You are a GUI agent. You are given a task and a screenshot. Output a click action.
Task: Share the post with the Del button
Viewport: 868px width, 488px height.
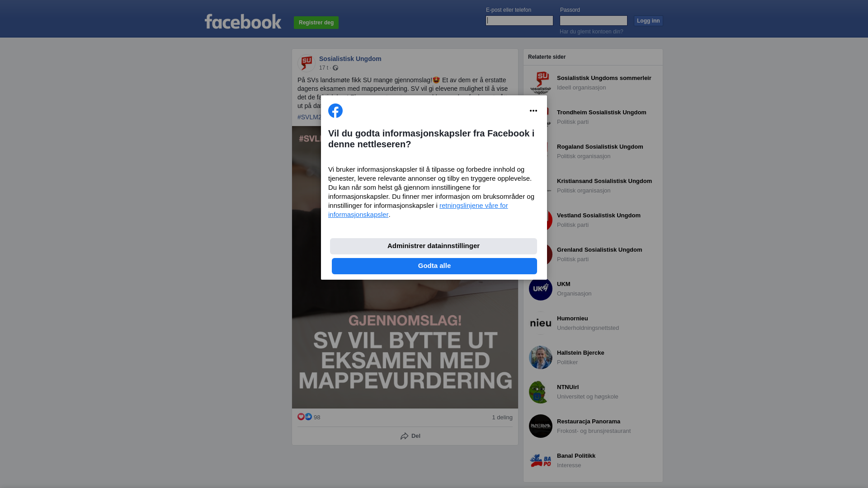pos(410,436)
